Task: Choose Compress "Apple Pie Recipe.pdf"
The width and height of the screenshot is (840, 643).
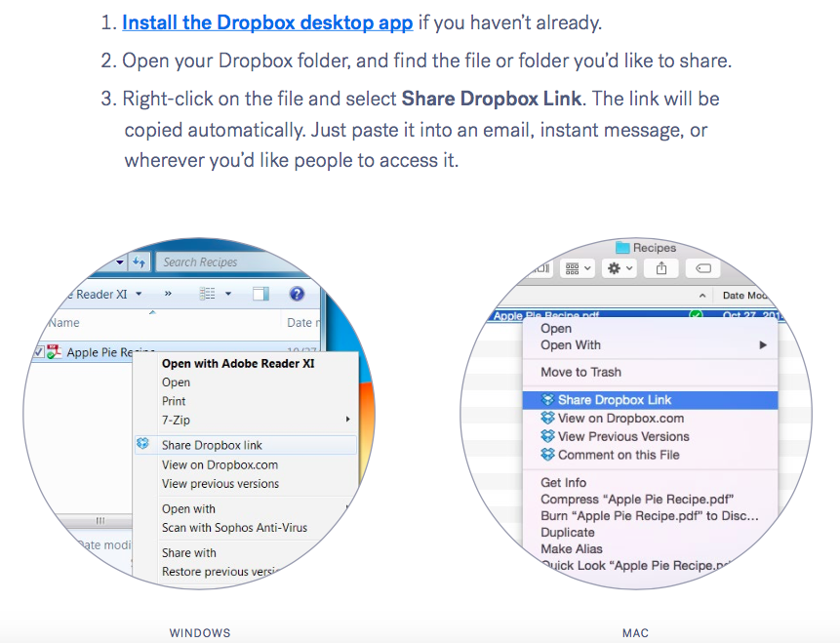Action: (x=637, y=500)
